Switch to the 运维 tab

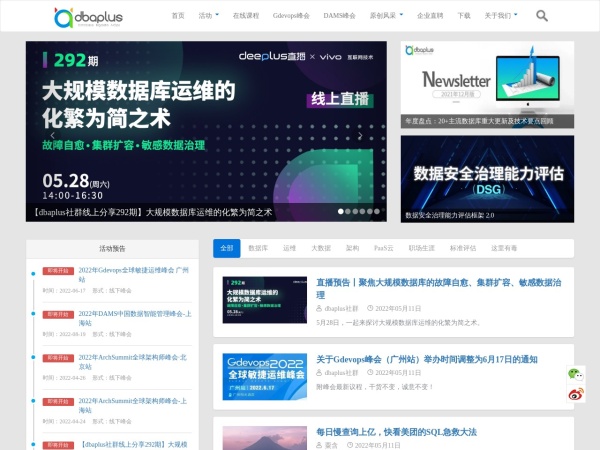tap(290, 248)
